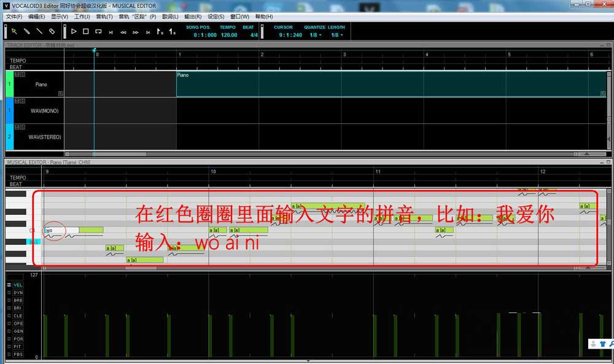Click the TEMPO value 120.00
Screen dimensions: 614x364
(x=229, y=35)
